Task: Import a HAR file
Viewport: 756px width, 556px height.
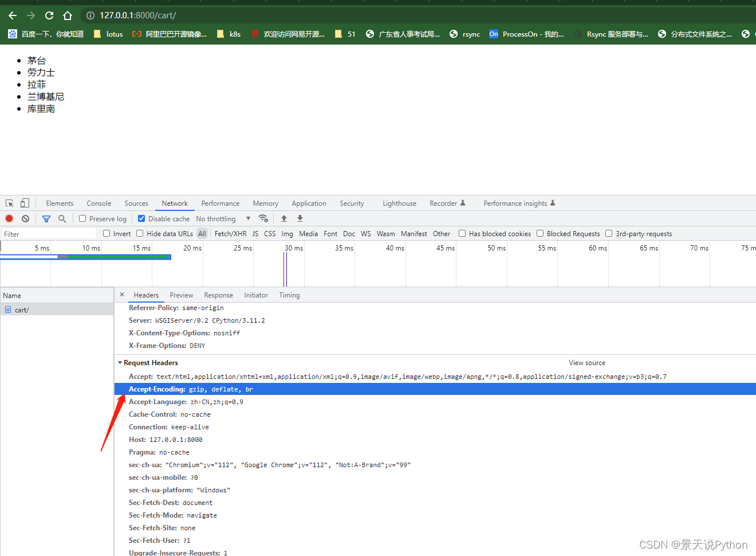Action: point(284,218)
